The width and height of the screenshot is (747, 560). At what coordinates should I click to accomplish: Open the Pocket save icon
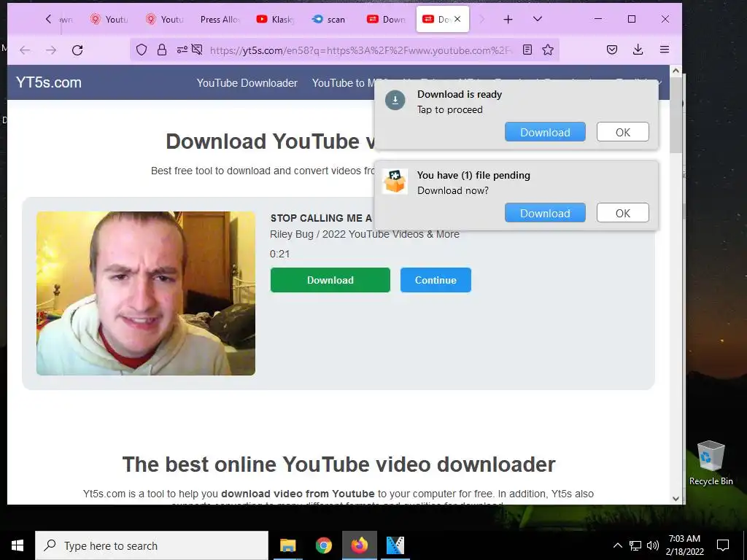612,50
